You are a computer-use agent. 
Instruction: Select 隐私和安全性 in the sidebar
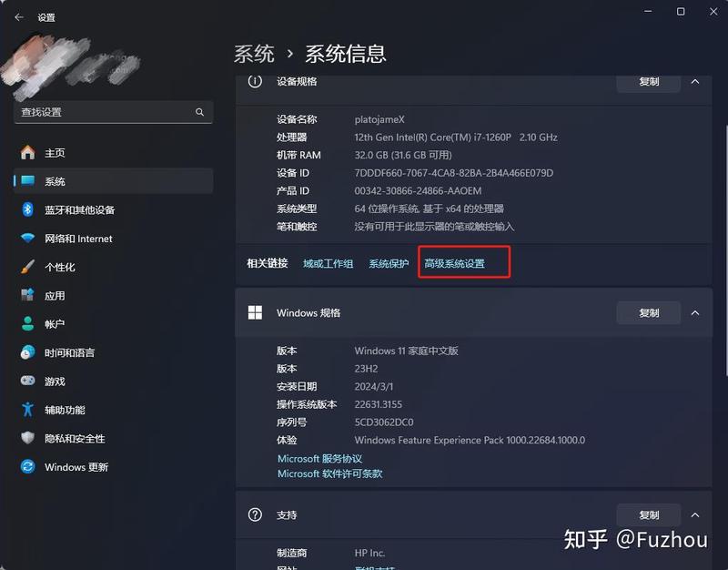(113, 438)
